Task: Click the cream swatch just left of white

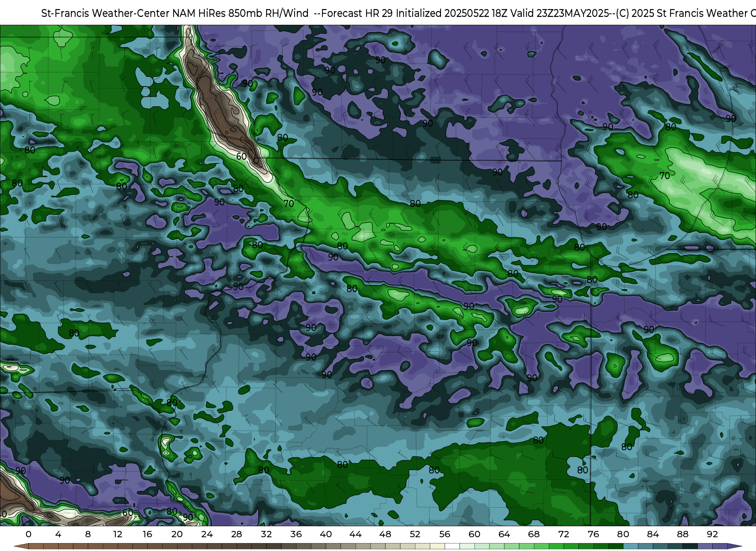Action: tap(437, 546)
